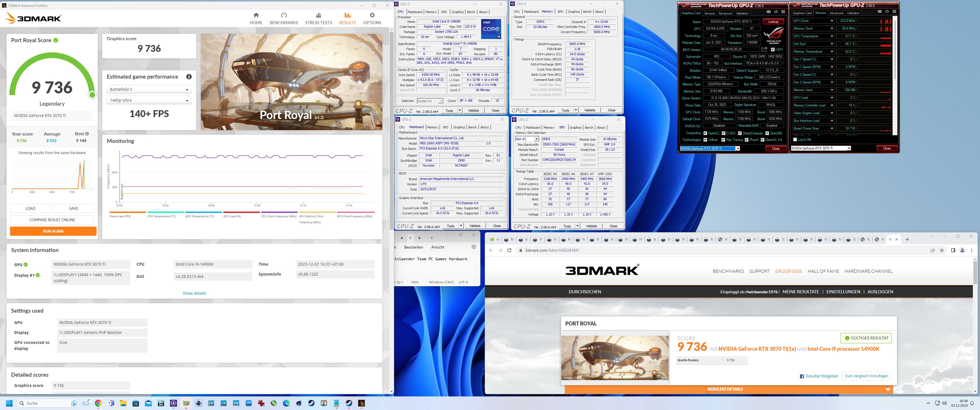Expand Memory Used sensor dropdown arrow
The image size is (980, 410).
click(832, 90)
